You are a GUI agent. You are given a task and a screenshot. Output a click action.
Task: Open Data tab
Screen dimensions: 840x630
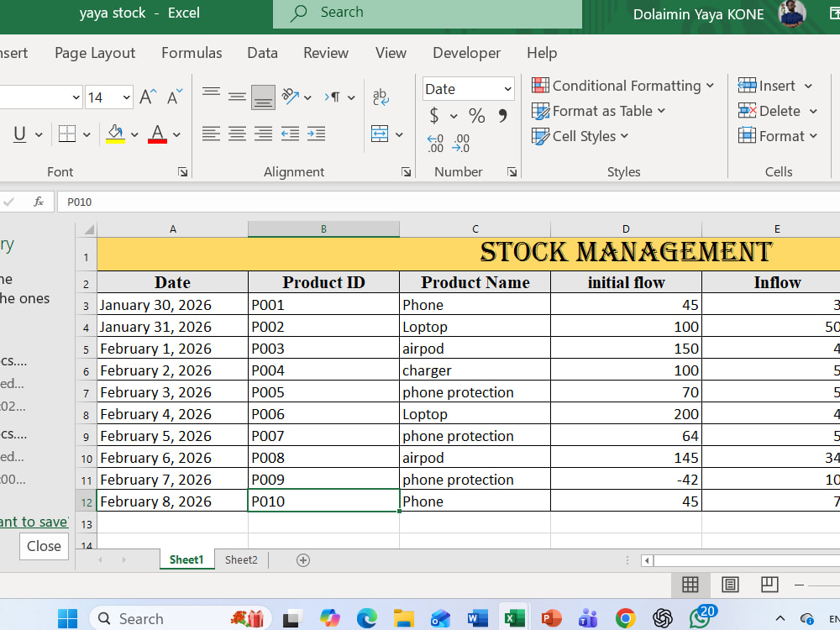262,53
